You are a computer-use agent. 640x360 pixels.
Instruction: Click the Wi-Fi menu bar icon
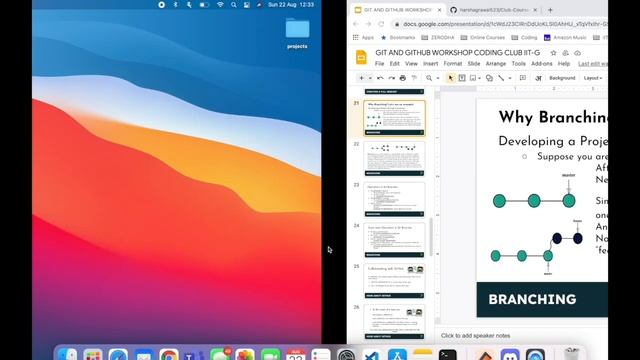point(220,5)
